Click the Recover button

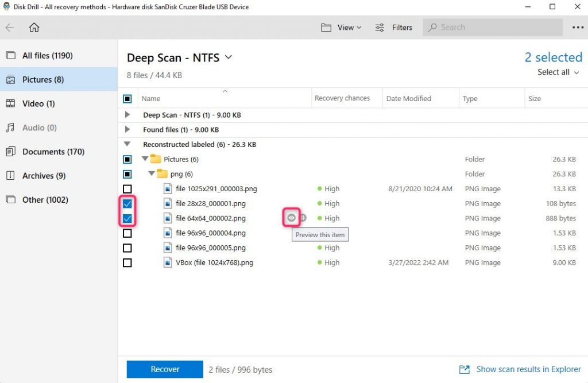164,369
